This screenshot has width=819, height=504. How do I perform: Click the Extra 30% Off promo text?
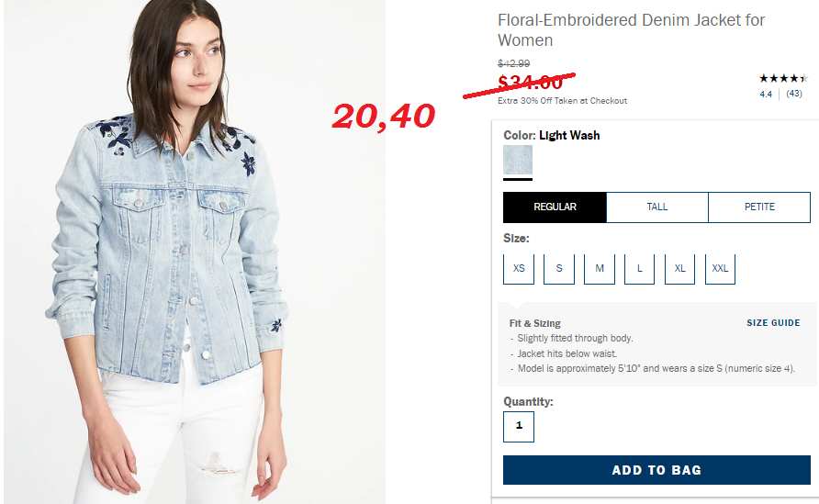(x=562, y=101)
